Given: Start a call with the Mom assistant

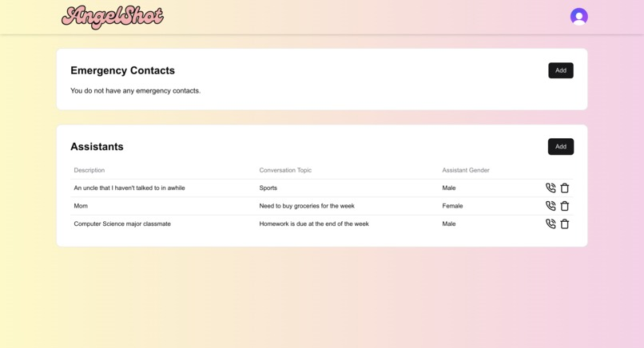Looking at the screenshot, I should 551,206.
